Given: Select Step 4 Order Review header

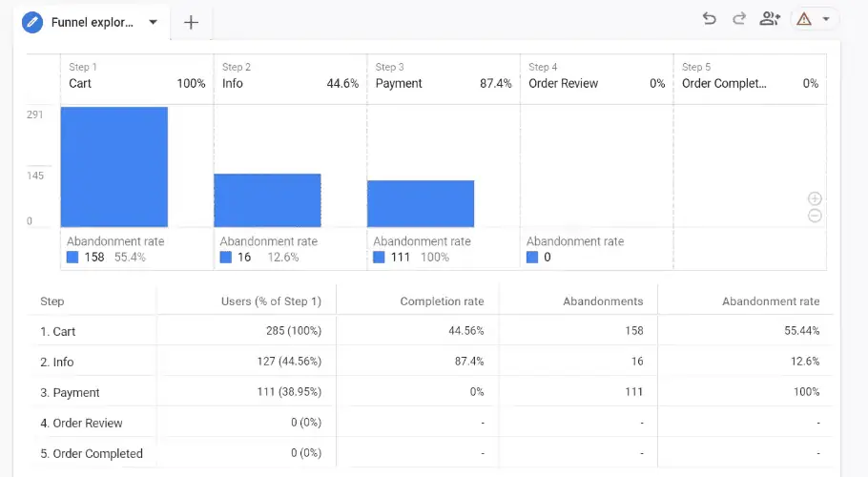Looking at the screenshot, I should coord(597,79).
